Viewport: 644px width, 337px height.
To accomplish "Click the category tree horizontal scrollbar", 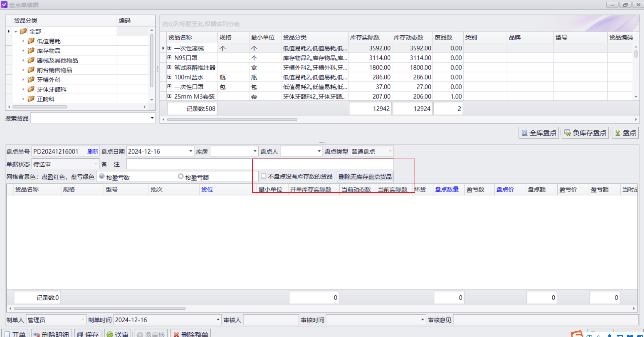I will (40, 107).
